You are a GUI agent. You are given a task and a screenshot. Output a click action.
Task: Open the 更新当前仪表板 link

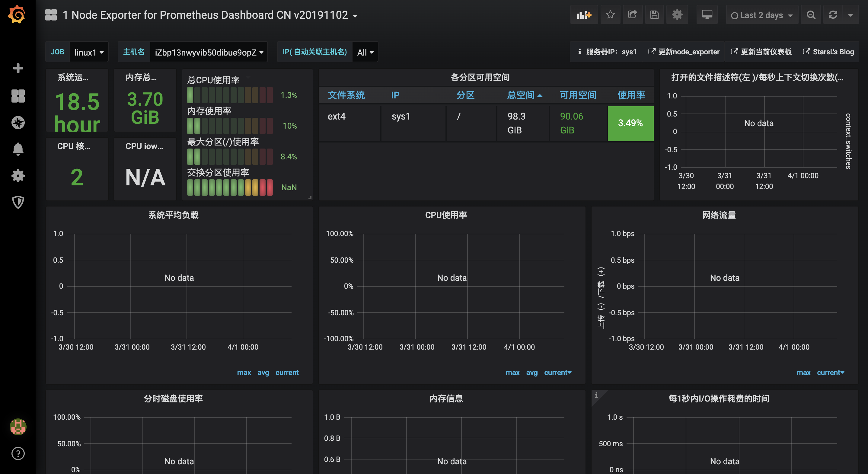[761, 52]
